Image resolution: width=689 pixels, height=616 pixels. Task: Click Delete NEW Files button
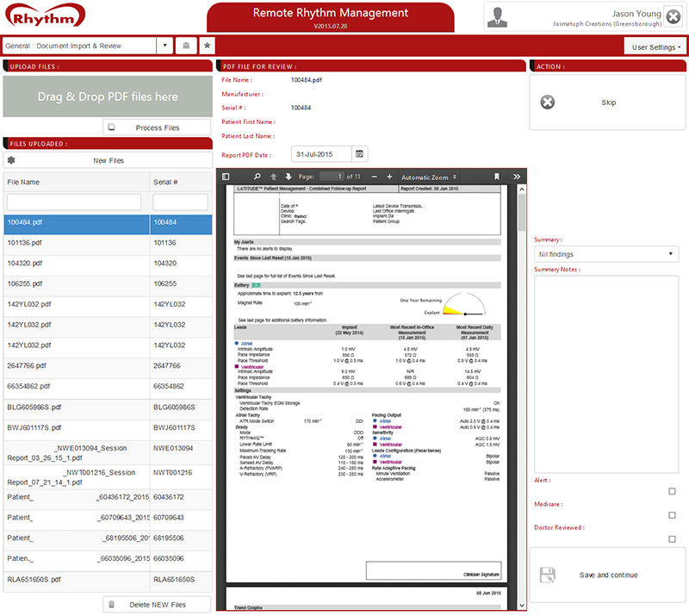[157, 605]
